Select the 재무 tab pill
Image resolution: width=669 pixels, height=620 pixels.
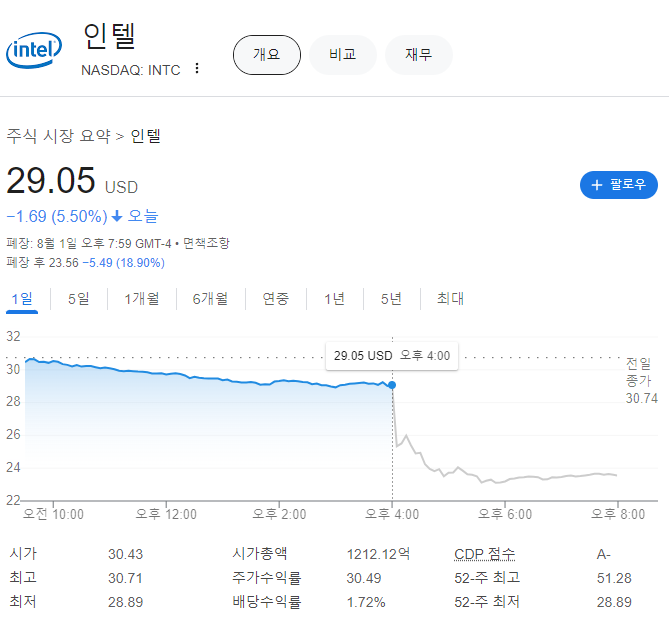(419, 55)
